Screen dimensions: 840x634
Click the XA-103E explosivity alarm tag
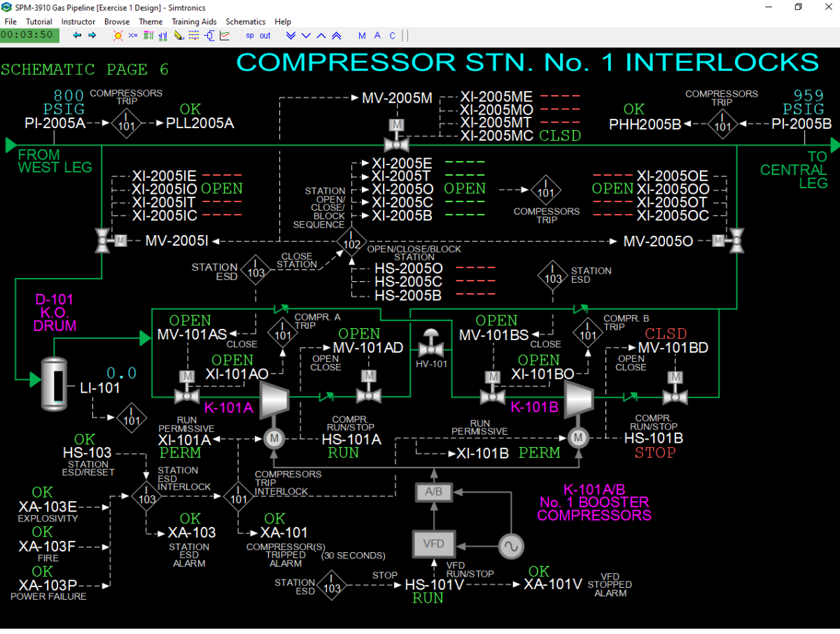pyautogui.click(x=48, y=507)
